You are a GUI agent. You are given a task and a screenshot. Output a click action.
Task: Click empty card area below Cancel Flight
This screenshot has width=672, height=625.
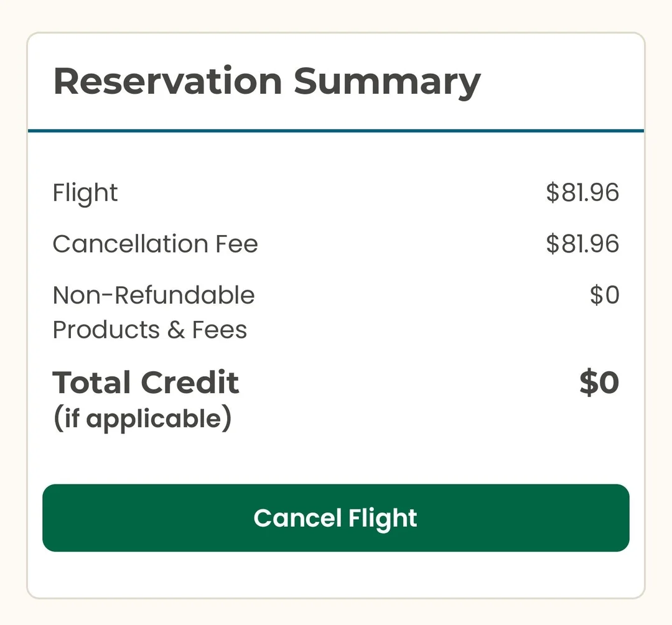pos(336,575)
